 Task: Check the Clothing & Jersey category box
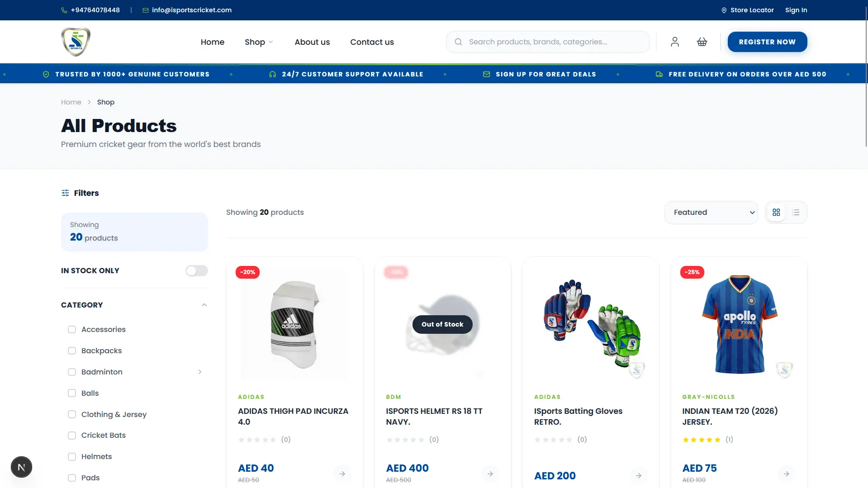[x=72, y=414]
